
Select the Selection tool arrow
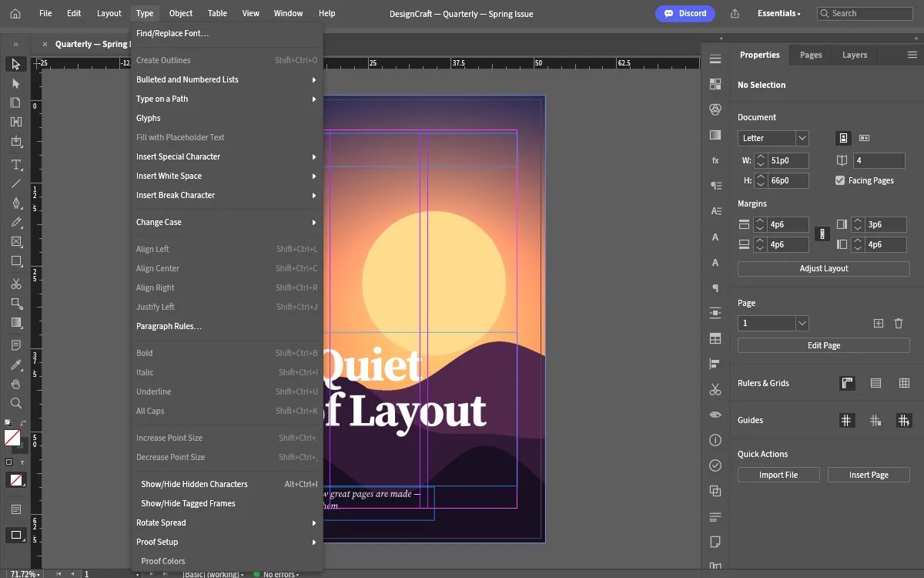coord(15,64)
